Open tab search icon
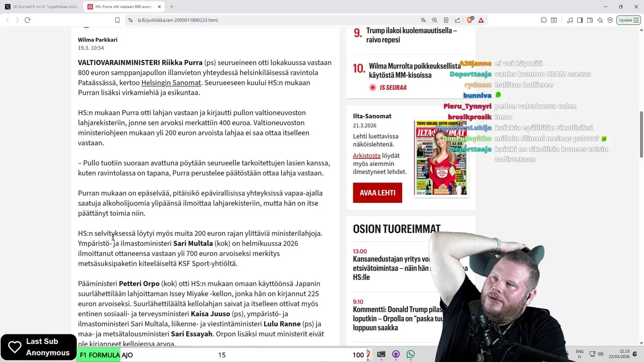 pos(554,20)
